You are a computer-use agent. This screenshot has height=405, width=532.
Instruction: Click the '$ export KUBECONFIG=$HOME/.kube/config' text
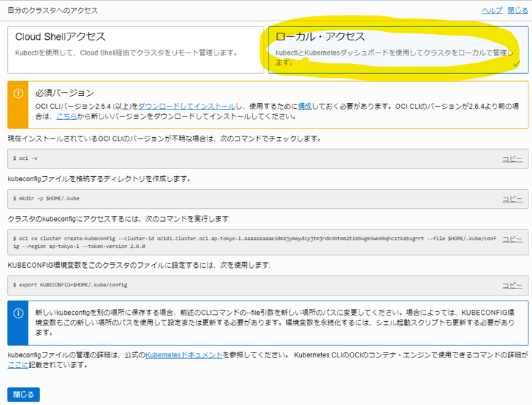tap(70, 285)
